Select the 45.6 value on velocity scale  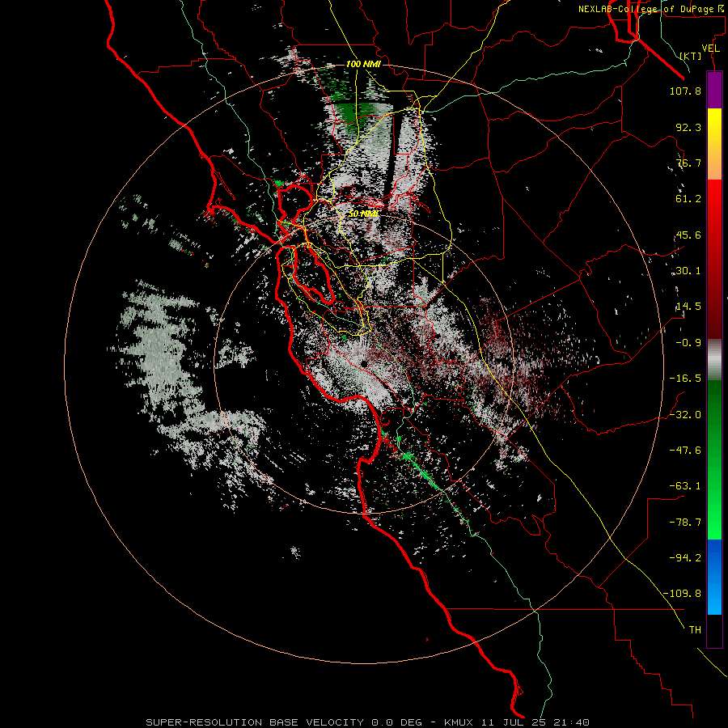point(688,235)
